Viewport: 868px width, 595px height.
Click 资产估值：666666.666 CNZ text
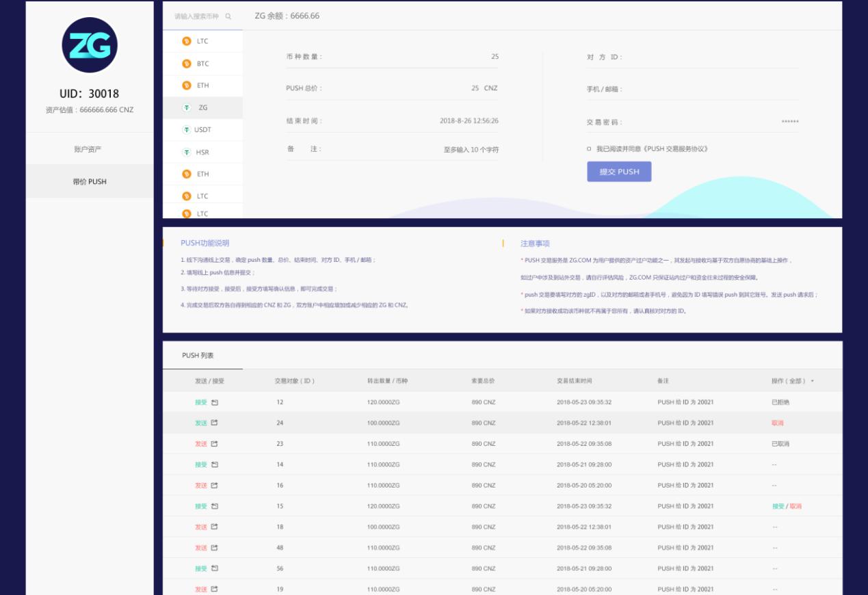(x=90, y=109)
